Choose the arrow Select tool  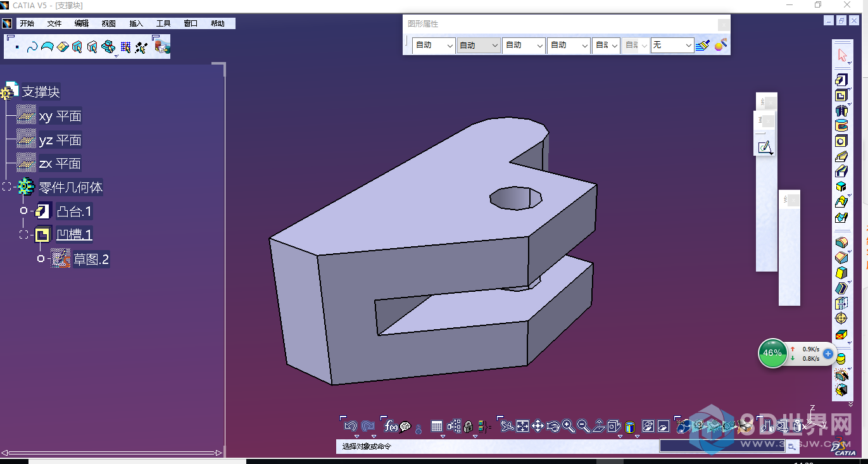click(x=842, y=55)
